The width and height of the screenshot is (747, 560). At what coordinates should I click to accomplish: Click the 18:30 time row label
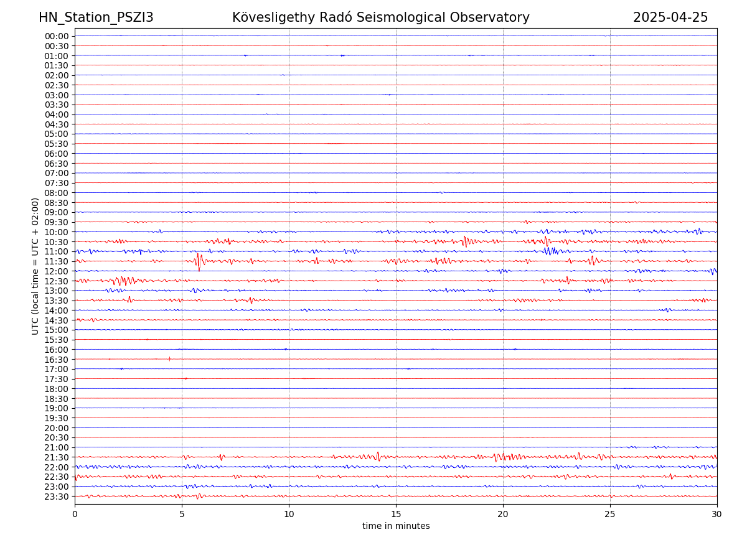57,399
